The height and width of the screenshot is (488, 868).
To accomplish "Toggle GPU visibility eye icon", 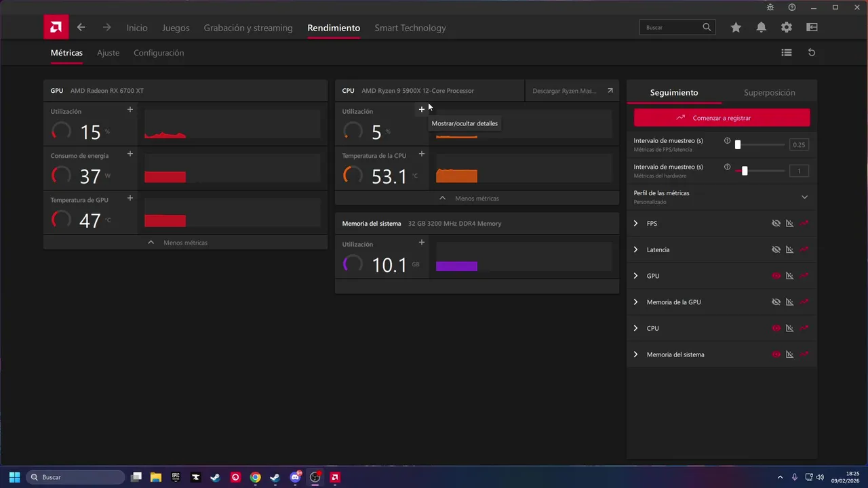I will [x=776, y=276].
